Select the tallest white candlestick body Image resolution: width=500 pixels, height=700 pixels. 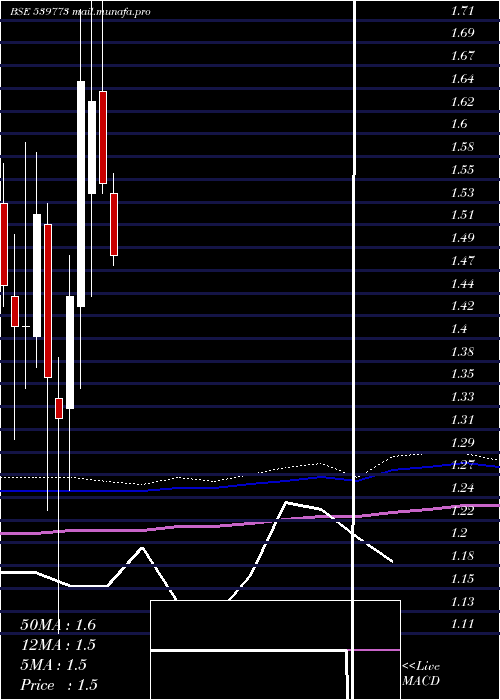tap(81, 194)
